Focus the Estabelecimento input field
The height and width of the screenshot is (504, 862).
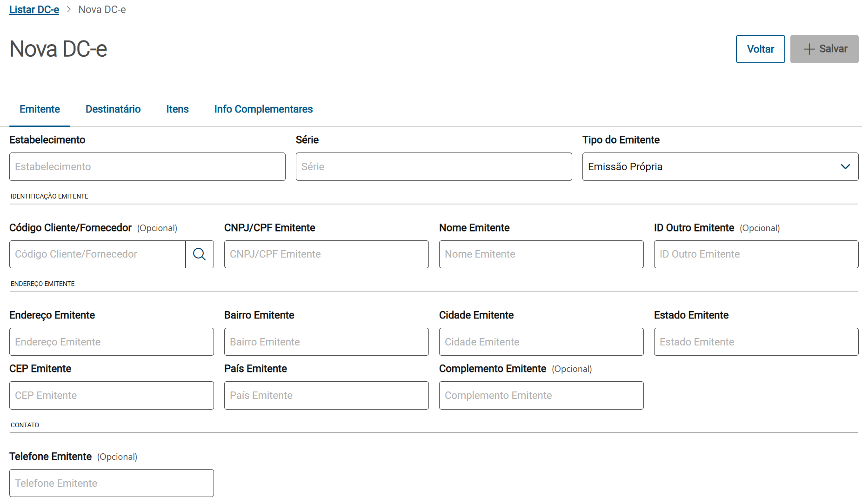147,166
